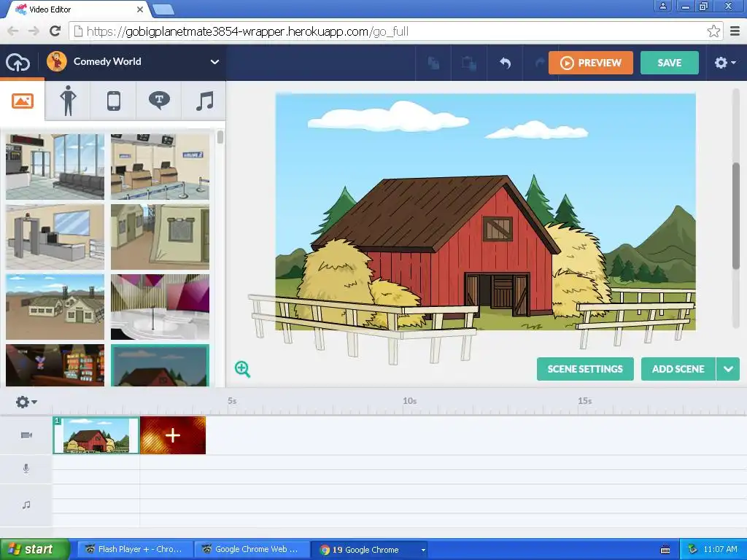Select the airport check-in counters background

pos(160,167)
